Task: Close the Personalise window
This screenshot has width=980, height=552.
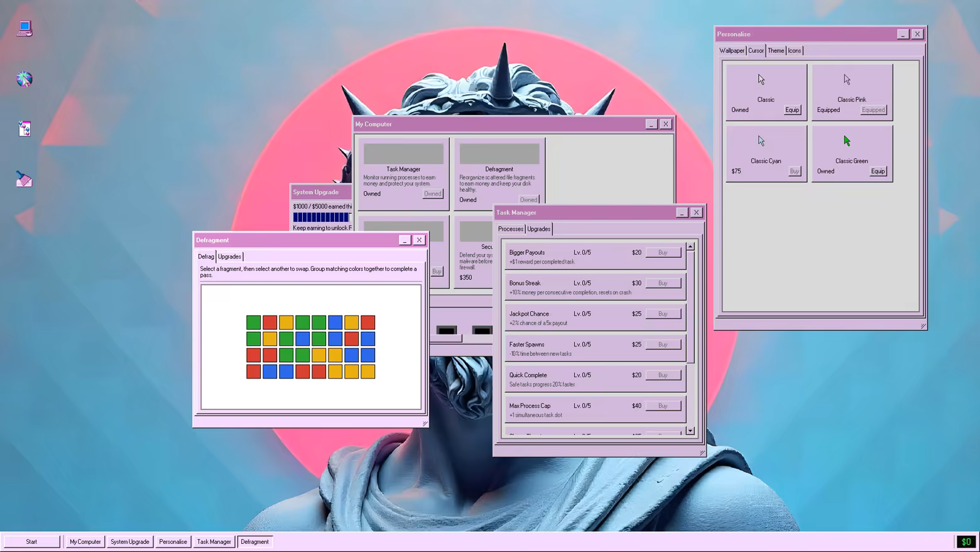Action: (917, 34)
